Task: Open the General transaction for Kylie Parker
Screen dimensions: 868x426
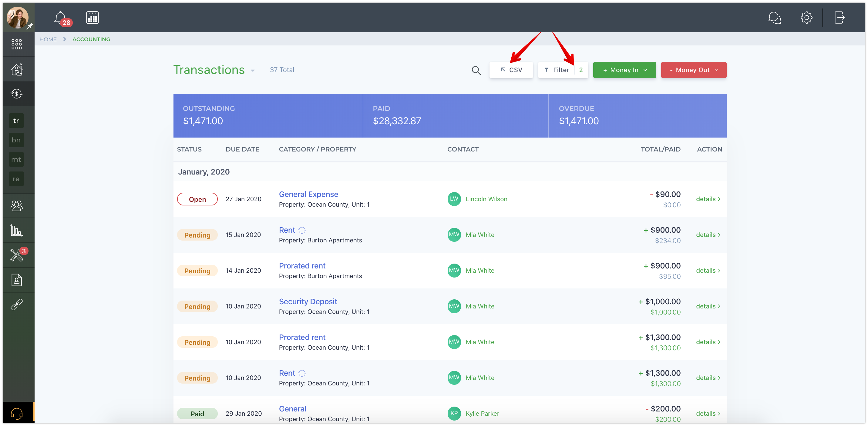Action: pos(292,408)
